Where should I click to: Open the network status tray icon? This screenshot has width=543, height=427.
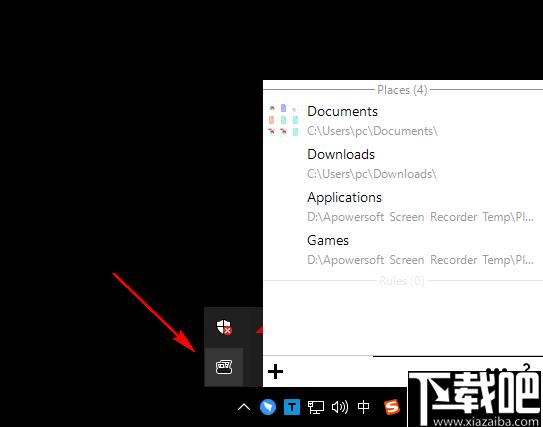coord(315,407)
